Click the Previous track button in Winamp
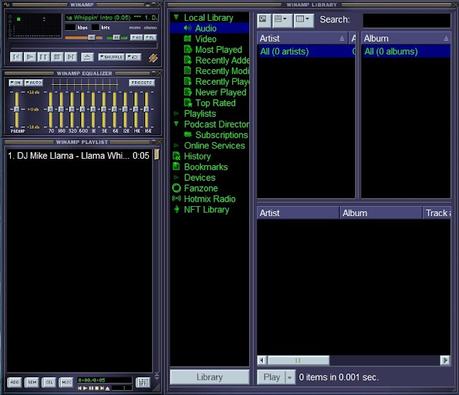The height and width of the screenshot is (395, 459). tap(16, 57)
